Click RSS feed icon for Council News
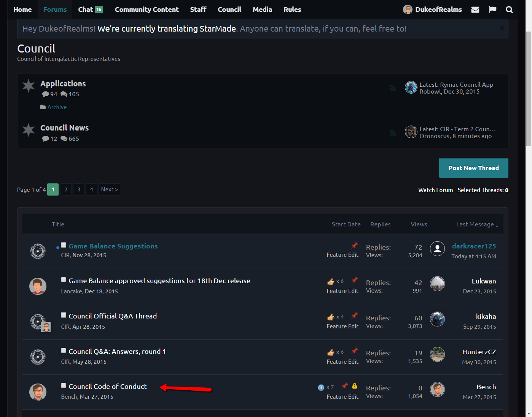532x417 pixels. 393,133
